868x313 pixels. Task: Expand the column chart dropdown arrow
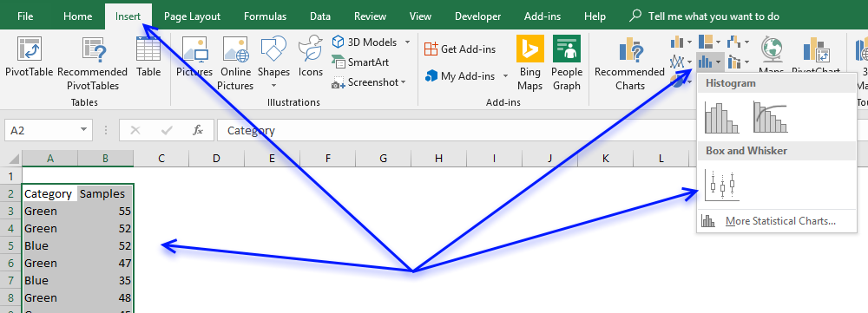[690, 42]
